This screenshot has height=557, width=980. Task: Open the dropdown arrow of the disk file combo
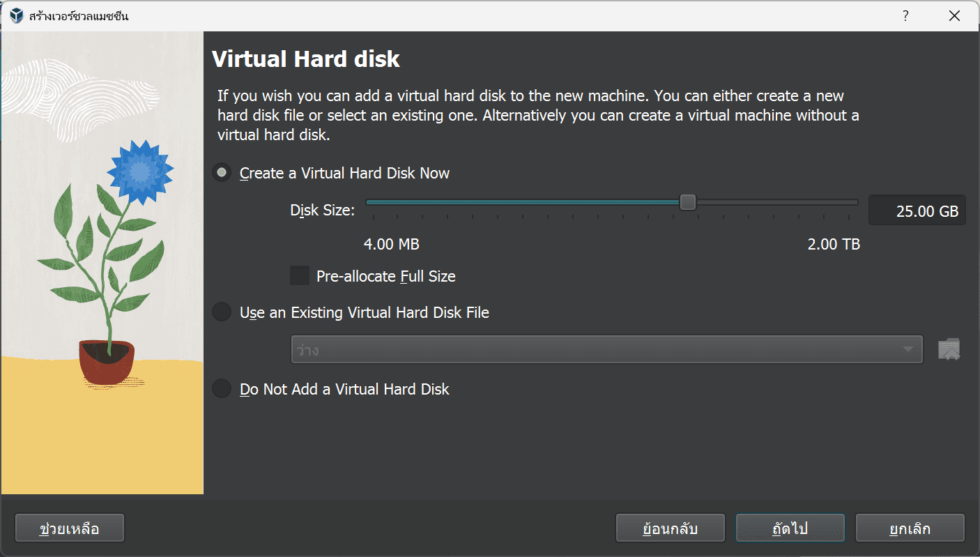908,349
